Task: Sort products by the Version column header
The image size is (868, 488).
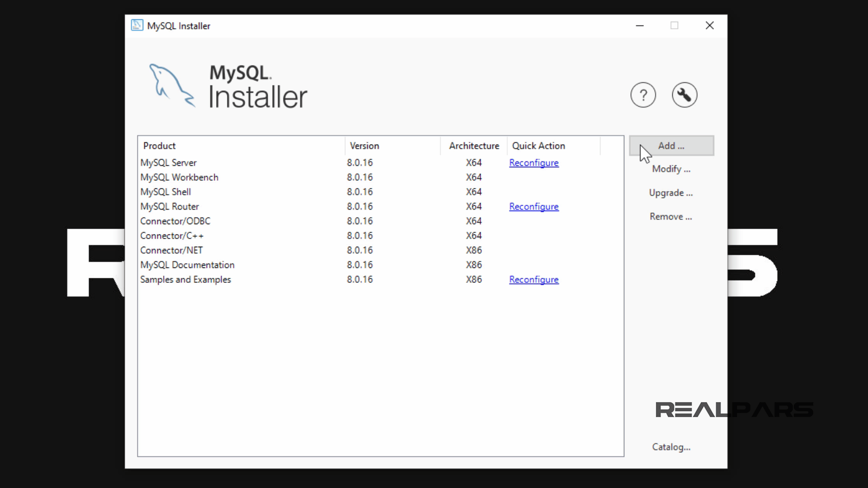Action: point(364,145)
